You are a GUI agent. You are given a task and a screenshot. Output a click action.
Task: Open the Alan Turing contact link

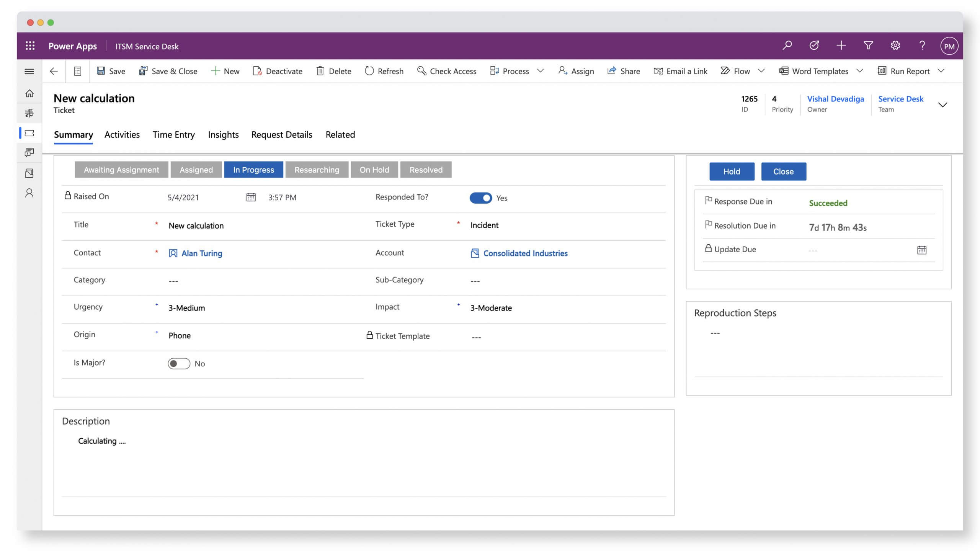click(202, 253)
